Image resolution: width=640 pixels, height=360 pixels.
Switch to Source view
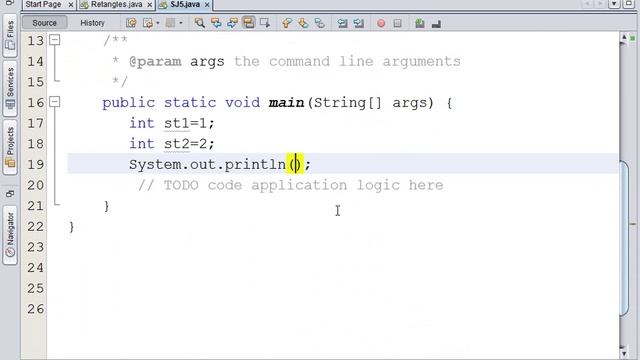[x=44, y=23]
